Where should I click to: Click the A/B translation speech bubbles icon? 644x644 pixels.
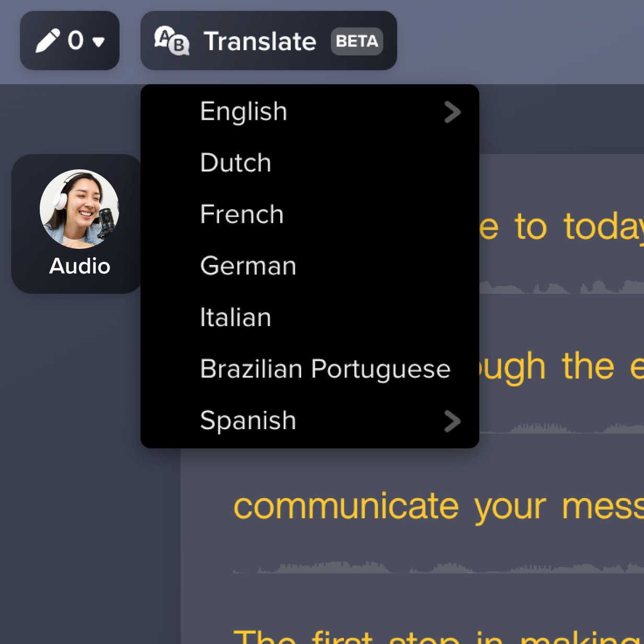(x=172, y=41)
